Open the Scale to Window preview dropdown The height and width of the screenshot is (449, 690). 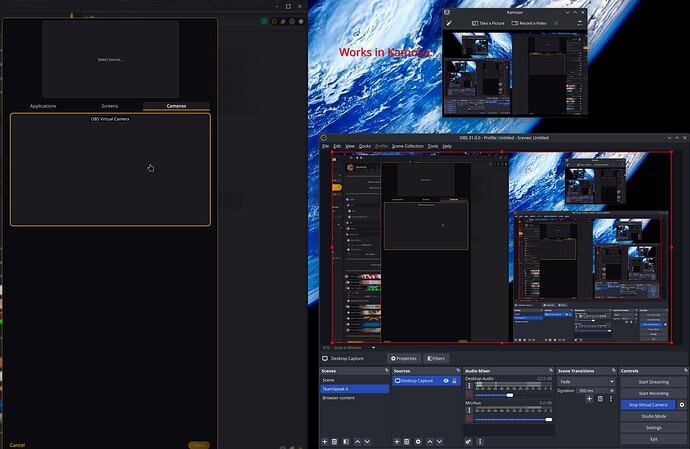355,348
